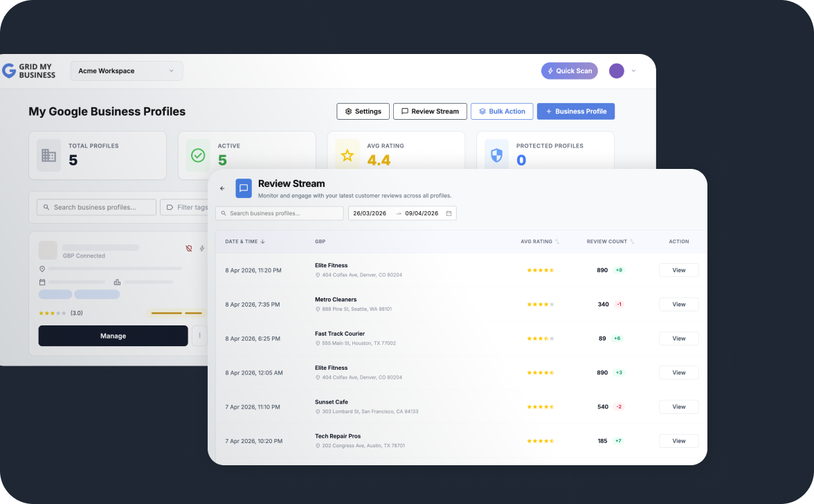The height and width of the screenshot is (504, 814).
Task: Click the red unprotected shield icon on profile card
Action: tap(189, 249)
